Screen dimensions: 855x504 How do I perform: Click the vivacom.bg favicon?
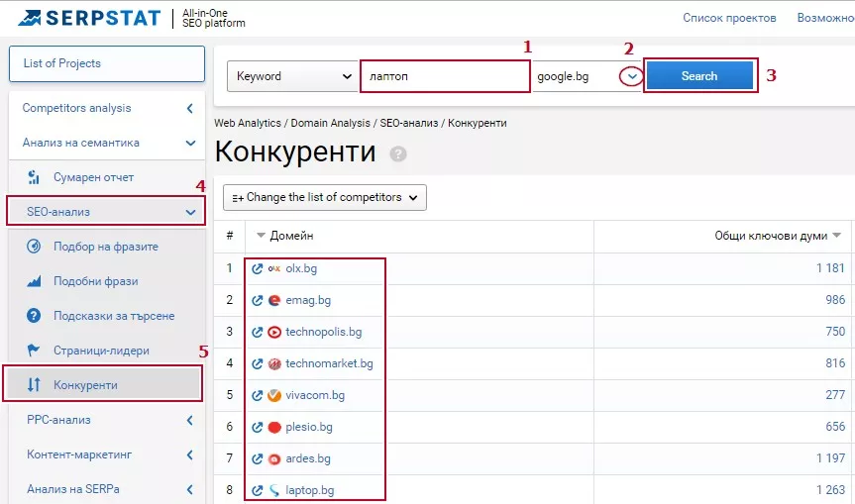point(274,395)
